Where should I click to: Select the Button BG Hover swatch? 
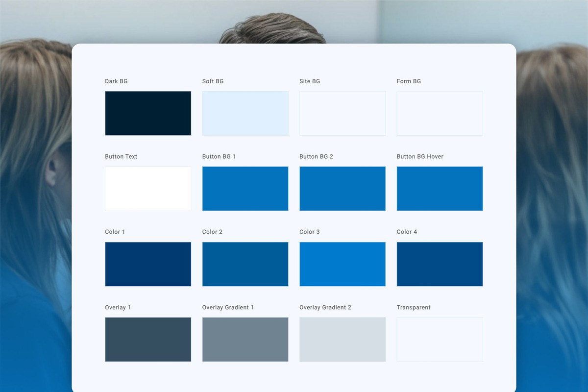(x=440, y=189)
